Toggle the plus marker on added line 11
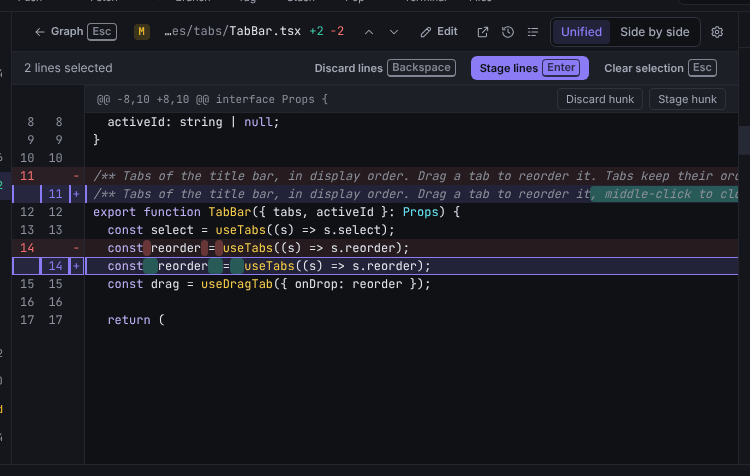Image resolution: width=750 pixels, height=476 pixels. [x=76, y=194]
